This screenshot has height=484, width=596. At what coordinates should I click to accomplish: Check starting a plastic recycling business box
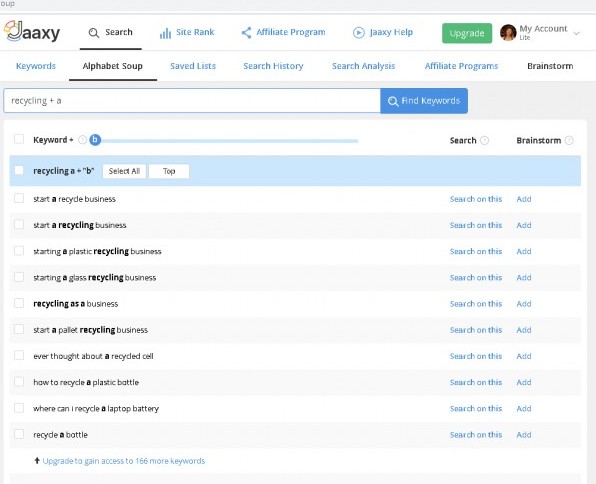click(19, 251)
